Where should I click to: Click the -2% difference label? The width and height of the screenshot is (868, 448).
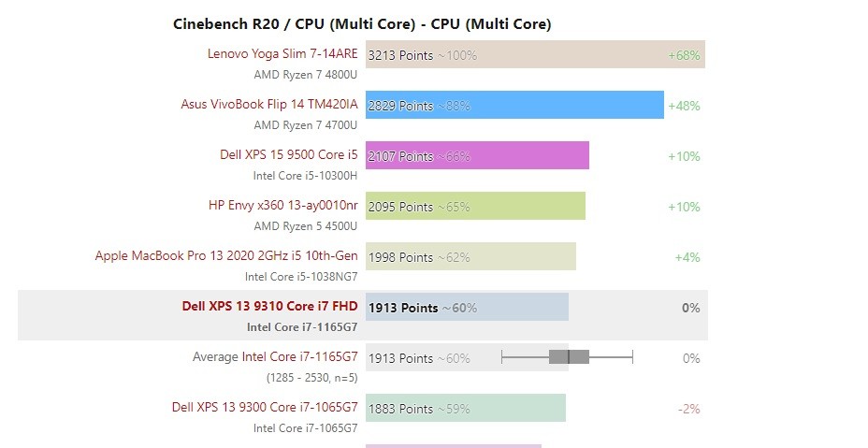click(x=688, y=410)
